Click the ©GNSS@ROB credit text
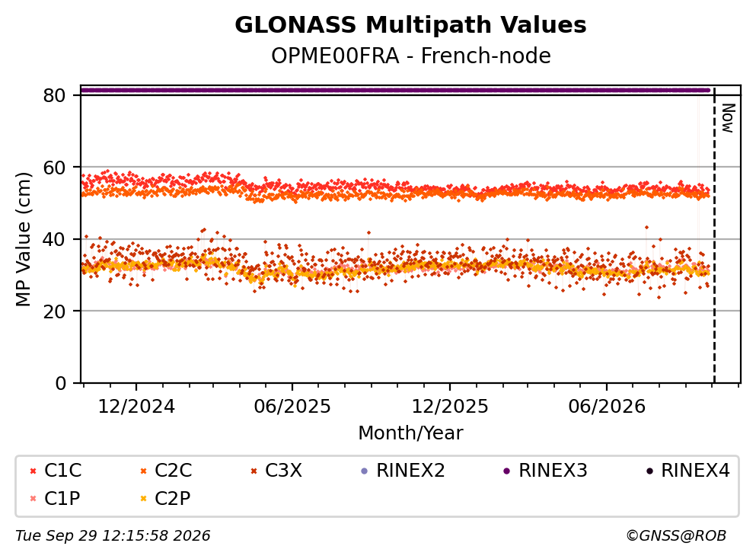The height and width of the screenshot is (559, 756). tap(676, 536)
